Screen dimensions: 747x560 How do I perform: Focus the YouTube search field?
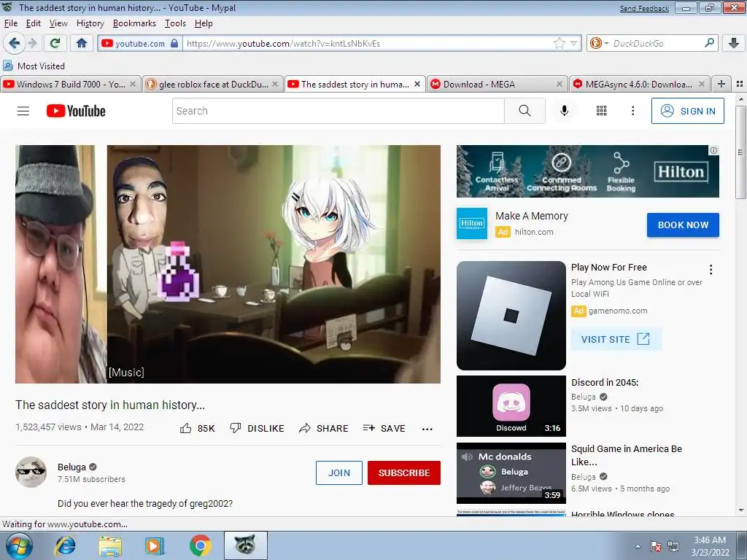click(x=338, y=111)
